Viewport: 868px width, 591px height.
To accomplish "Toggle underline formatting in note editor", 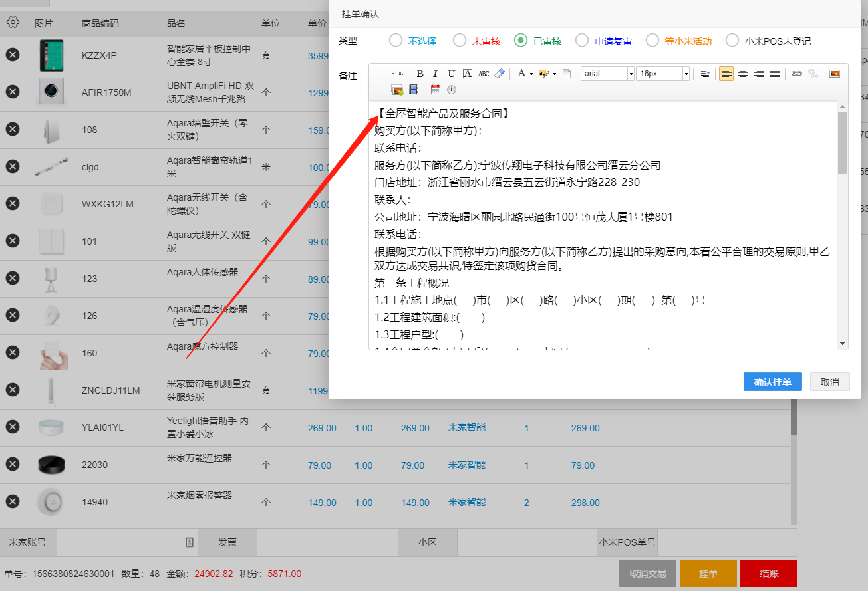I will [x=452, y=74].
